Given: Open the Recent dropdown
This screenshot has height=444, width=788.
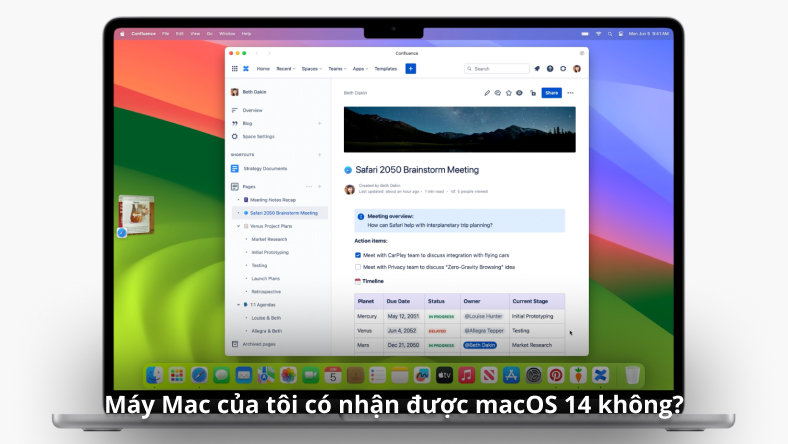Looking at the screenshot, I should pyautogui.click(x=285, y=69).
